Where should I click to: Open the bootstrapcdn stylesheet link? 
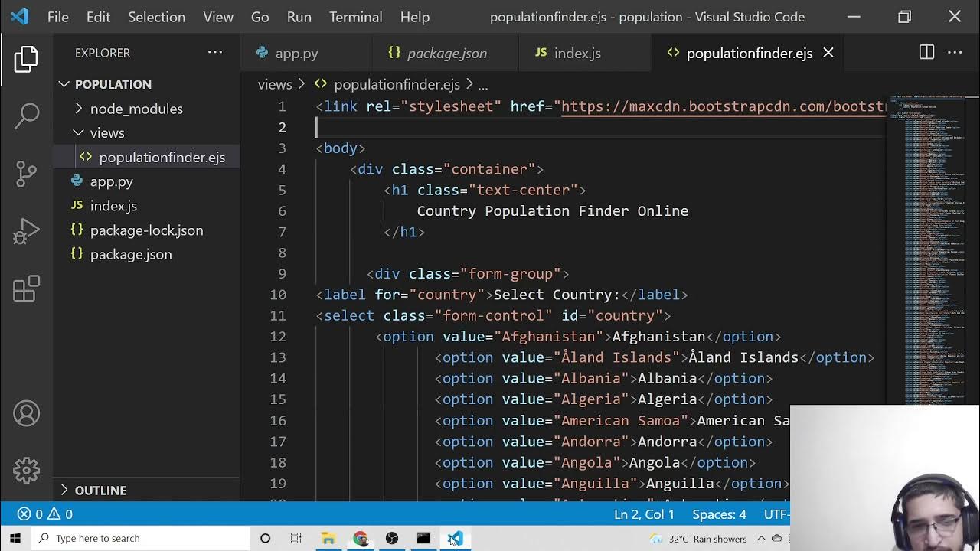723,106
